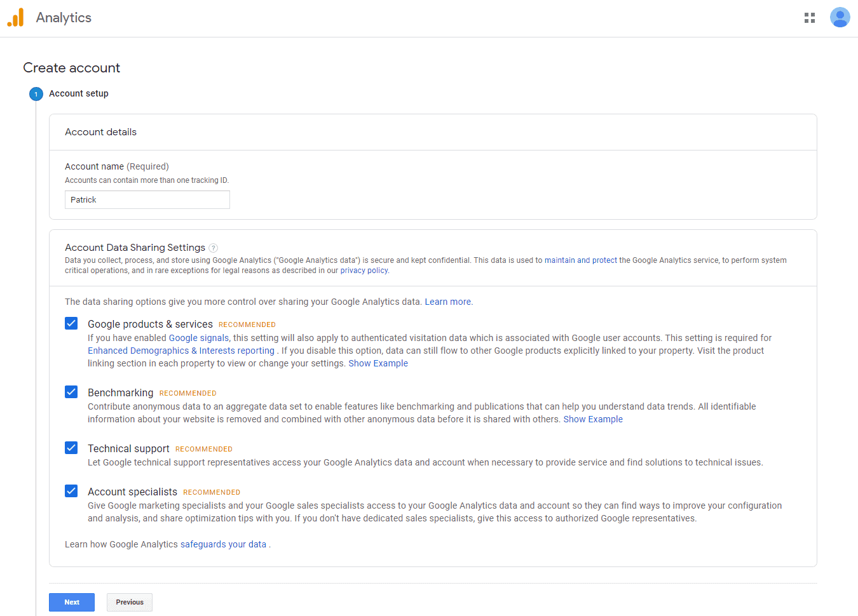Open the 'maintain and protect' link

581,260
